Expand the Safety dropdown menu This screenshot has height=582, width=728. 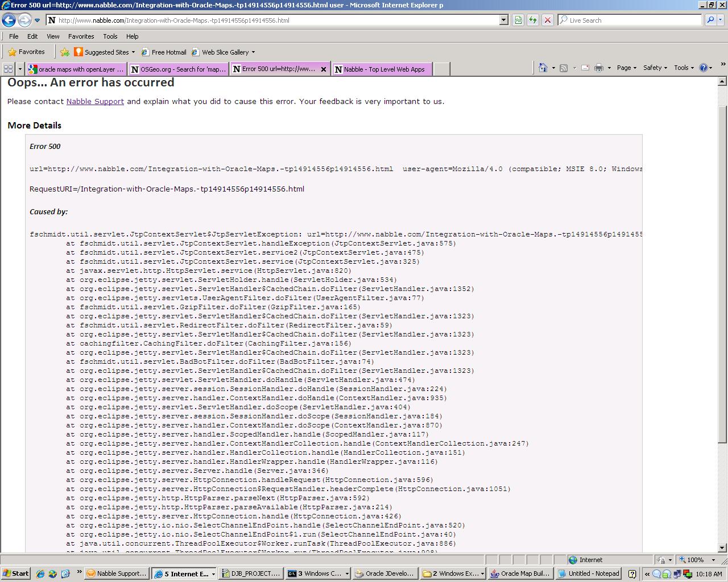655,68
